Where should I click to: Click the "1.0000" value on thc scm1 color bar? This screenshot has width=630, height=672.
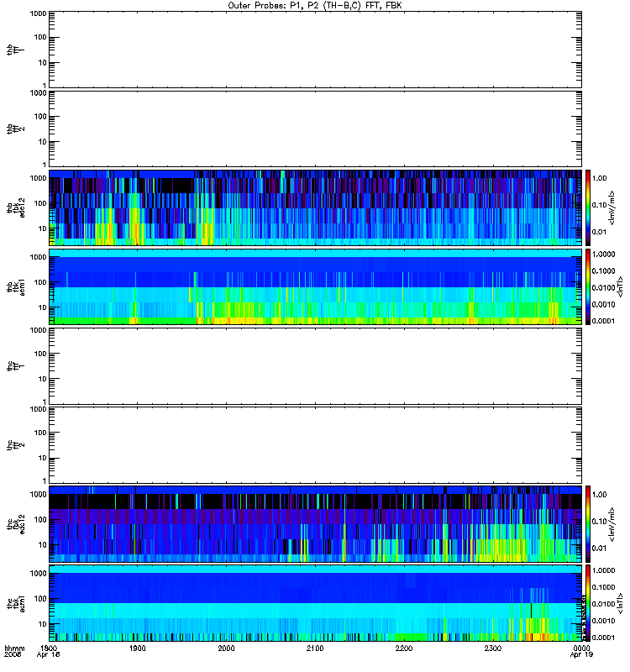click(x=603, y=570)
